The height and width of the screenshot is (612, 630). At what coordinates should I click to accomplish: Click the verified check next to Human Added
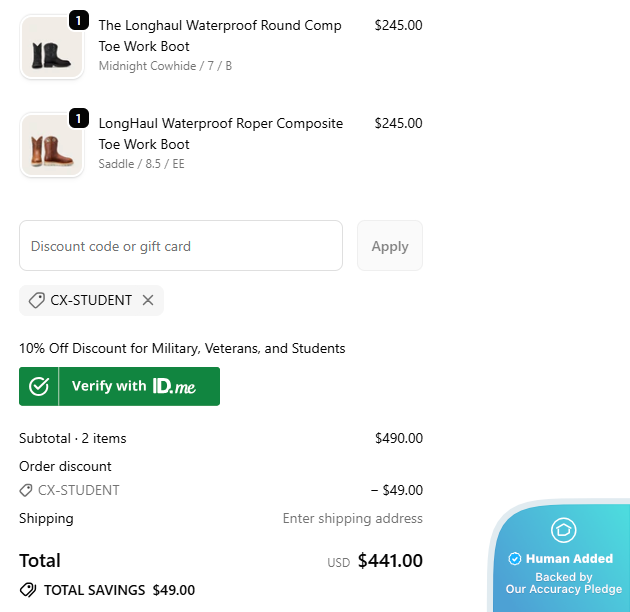coord(515,559)
